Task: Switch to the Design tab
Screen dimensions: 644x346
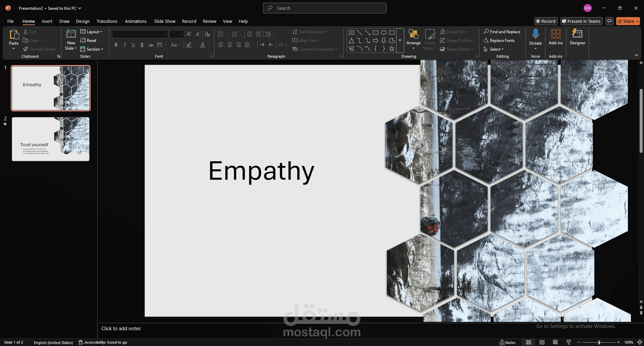Action: click(83, 21)
